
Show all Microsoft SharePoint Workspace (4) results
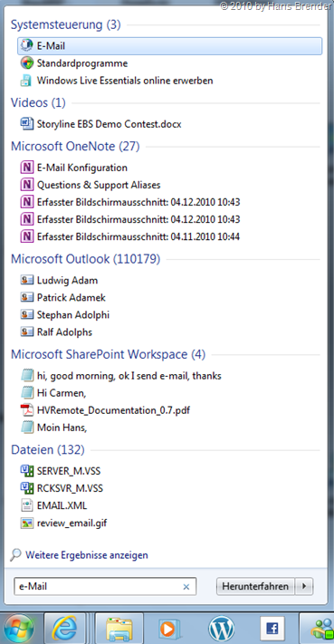coord(109,354)
